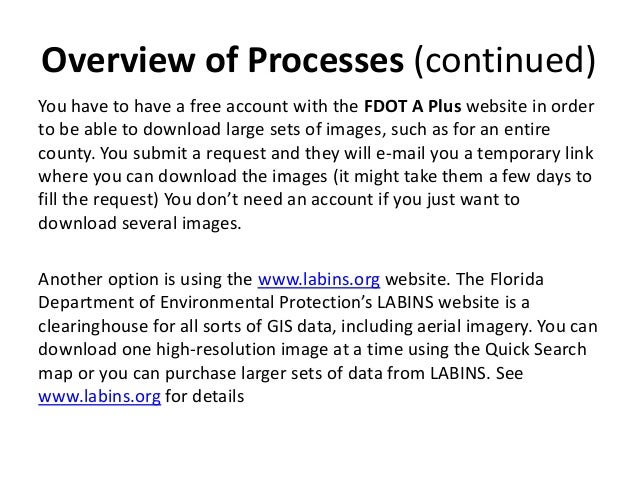This screenshot has height=479, width=638.
Task: Click the words 'Quick Search' in the paragraph
Action: [x=535, y=350]
